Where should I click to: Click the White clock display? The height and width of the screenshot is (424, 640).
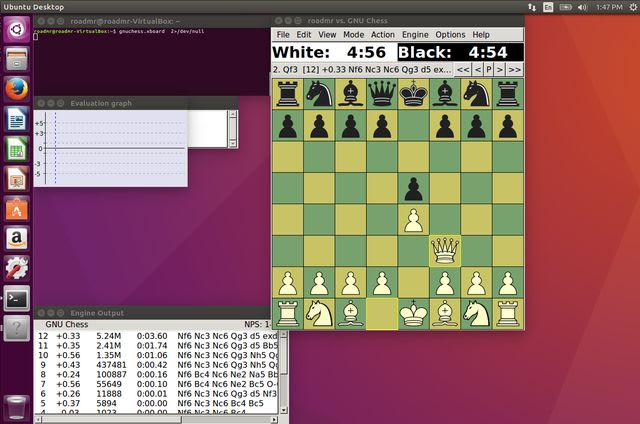coord(334,52)
